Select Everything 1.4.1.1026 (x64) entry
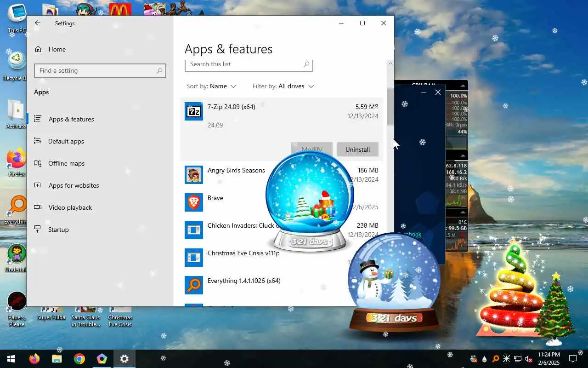The image size is (588, 368). [x=244, y=281]
